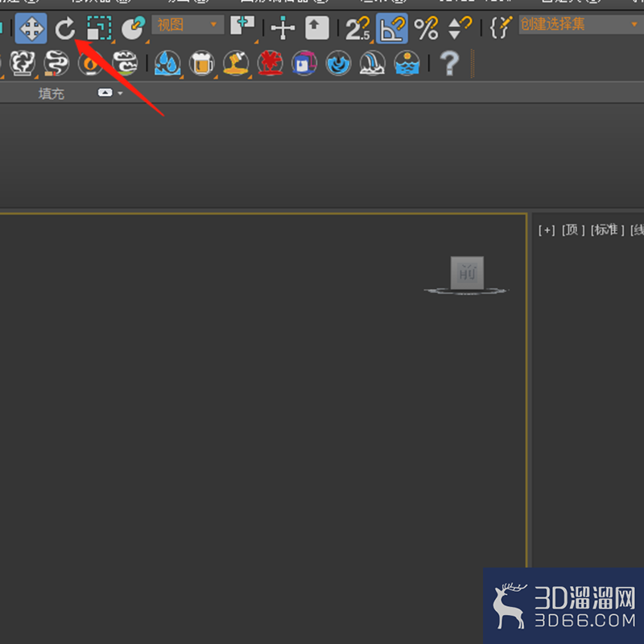The height and width of the screenshot is (644, 644).
Task: Toggle Angle Snap off
Action: click(x=392, y=28)
